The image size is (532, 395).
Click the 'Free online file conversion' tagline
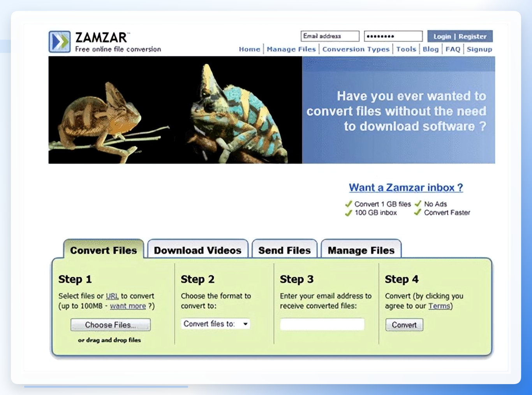(118, 49)
